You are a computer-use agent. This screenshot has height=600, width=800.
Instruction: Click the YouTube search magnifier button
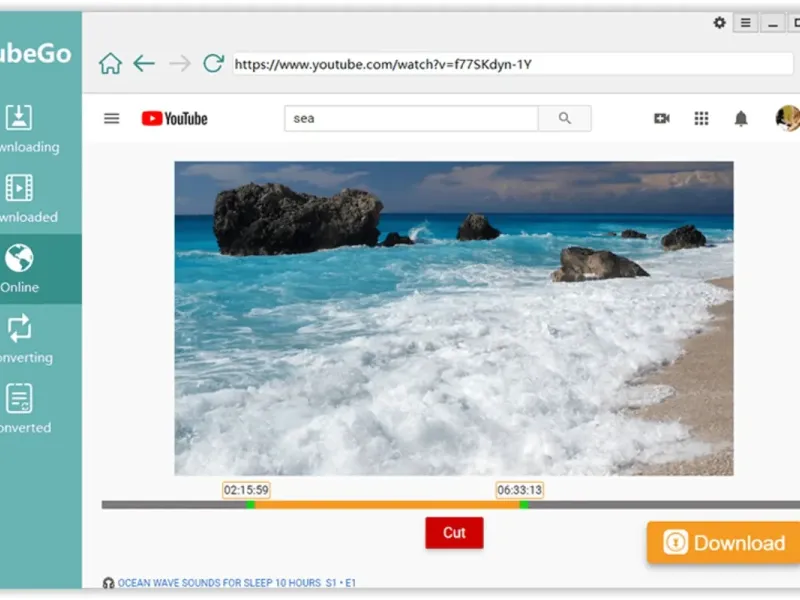pyautogui.click(x=565, y=118)
